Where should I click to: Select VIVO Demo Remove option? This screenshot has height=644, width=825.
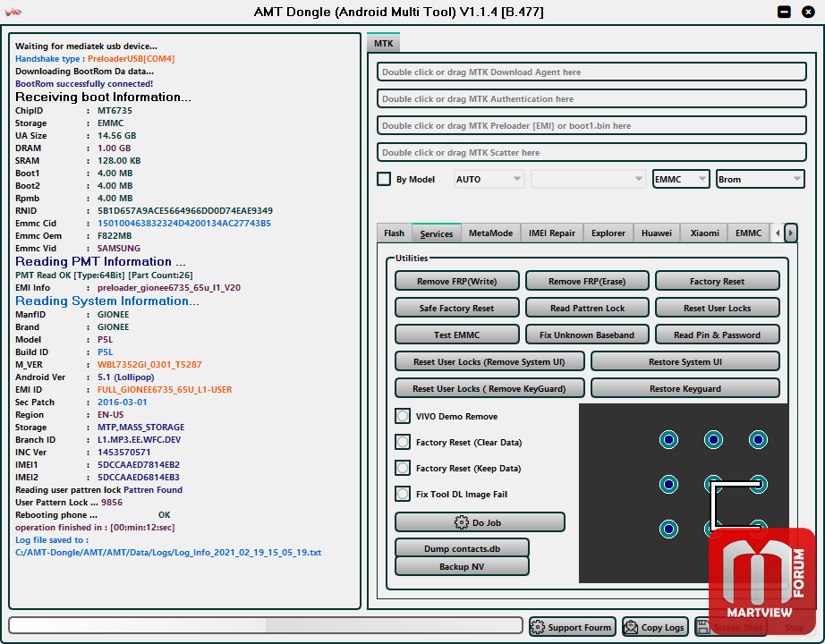[403, 416]
